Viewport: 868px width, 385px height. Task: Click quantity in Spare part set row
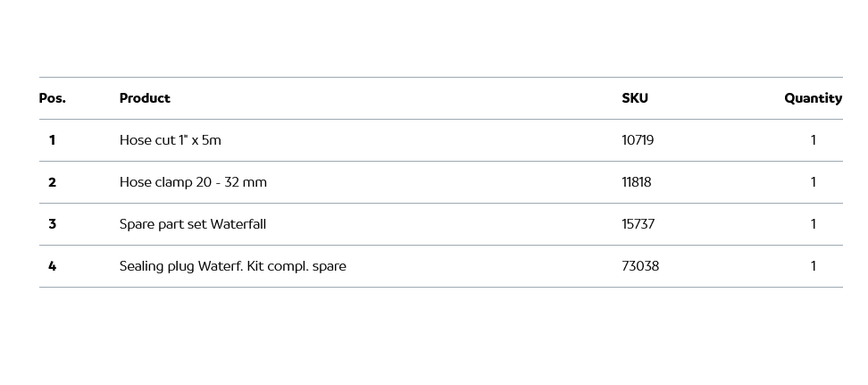tap(813, 224)
